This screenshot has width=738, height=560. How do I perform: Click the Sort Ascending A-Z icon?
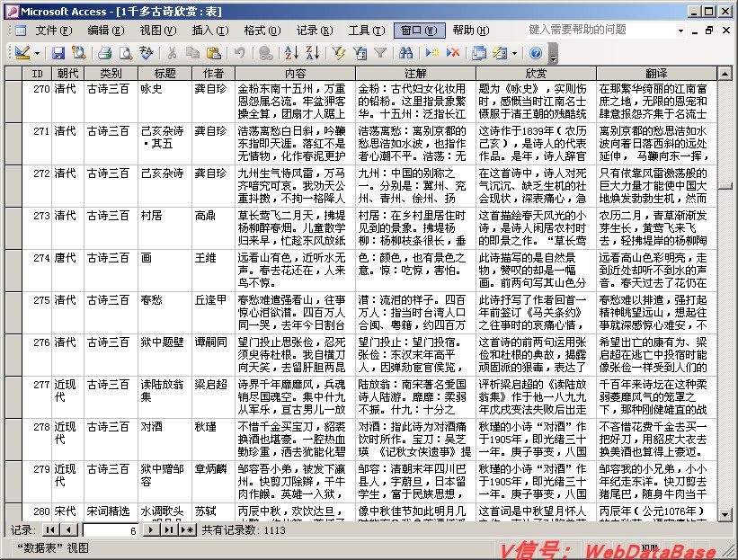click(x=291, y=53)
